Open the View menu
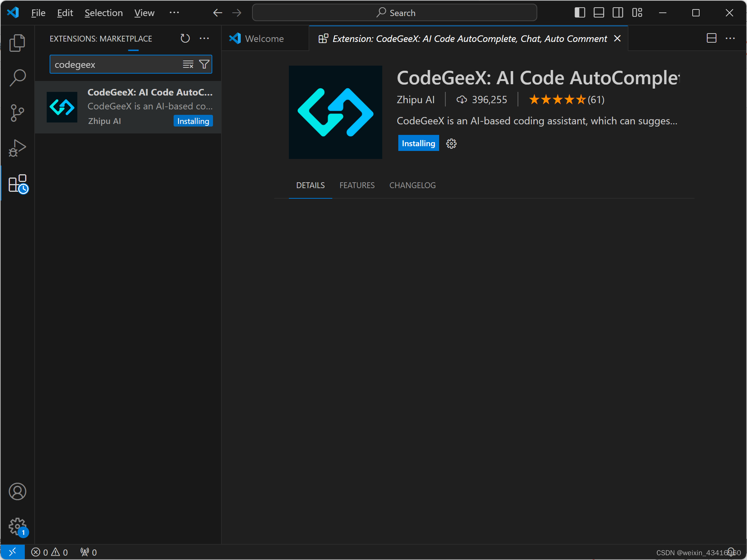747x560 pixels. [144, 13]
